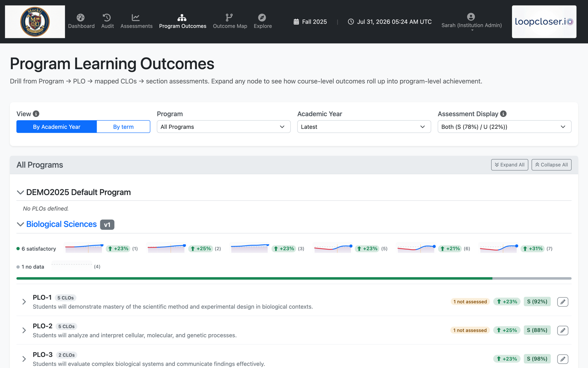Edit PLO-1 with the pencil icon

tap(563, 302)
